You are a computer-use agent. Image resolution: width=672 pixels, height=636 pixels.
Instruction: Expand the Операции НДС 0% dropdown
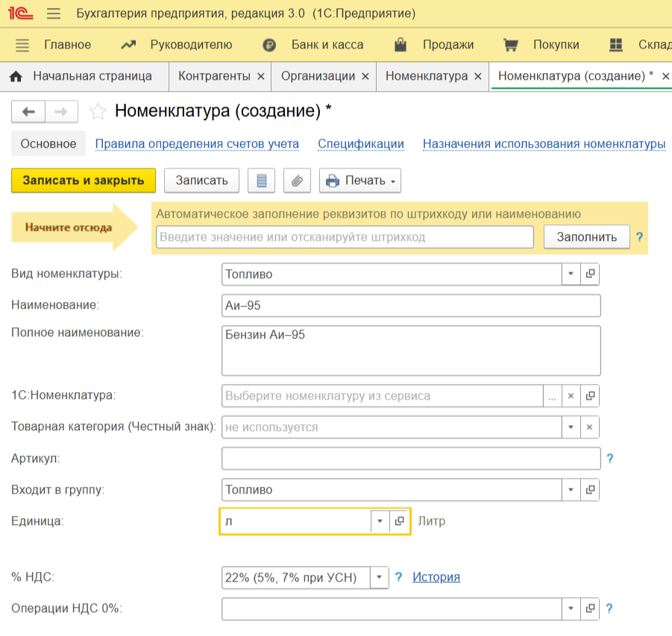571,608
